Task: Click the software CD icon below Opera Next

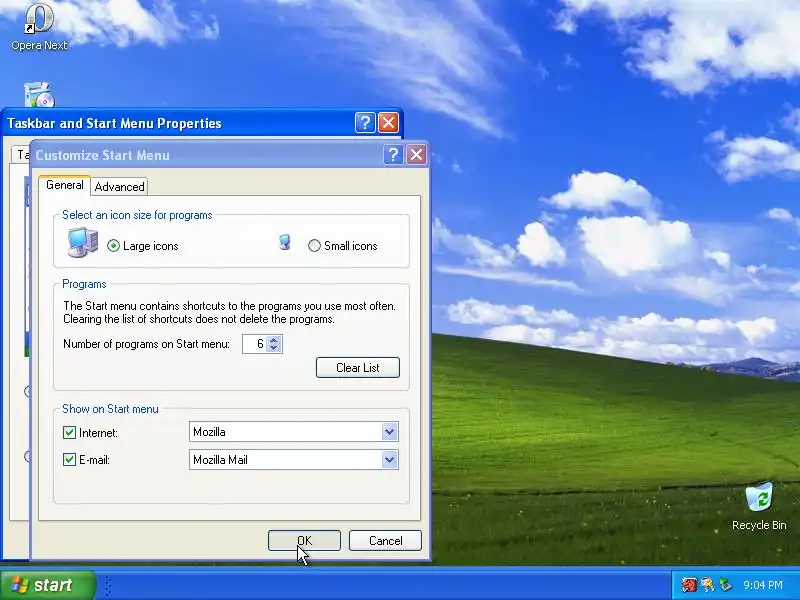Action: (x=39, y=95)
